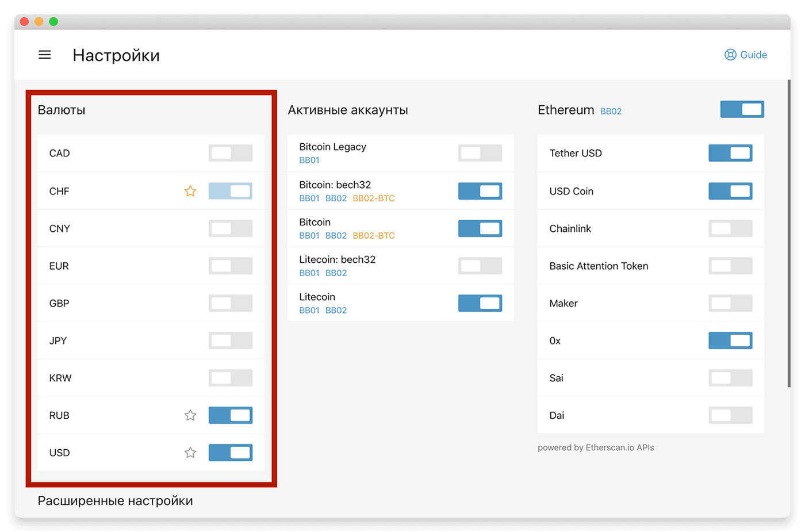
Task: Click the star icon next to USD
Action: pos(190,453)
